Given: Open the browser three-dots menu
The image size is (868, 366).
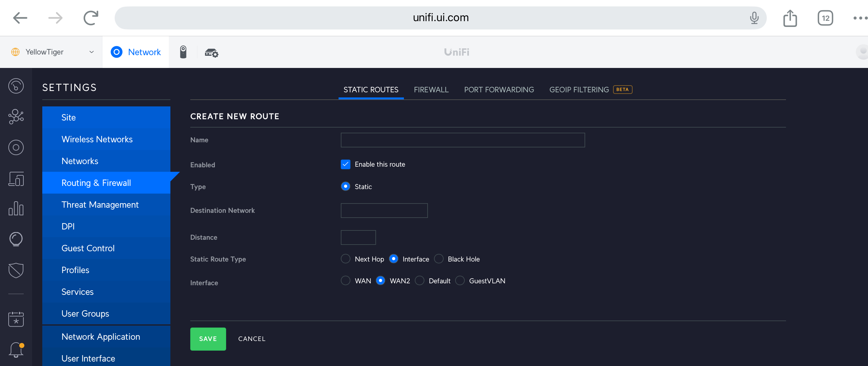Looking at the screenshot, I should (860, 18).
